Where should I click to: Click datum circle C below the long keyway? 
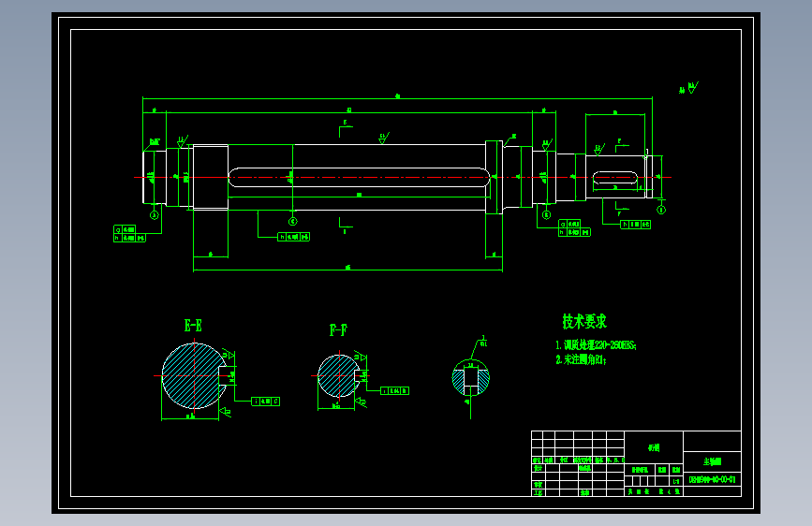(292, 222)
